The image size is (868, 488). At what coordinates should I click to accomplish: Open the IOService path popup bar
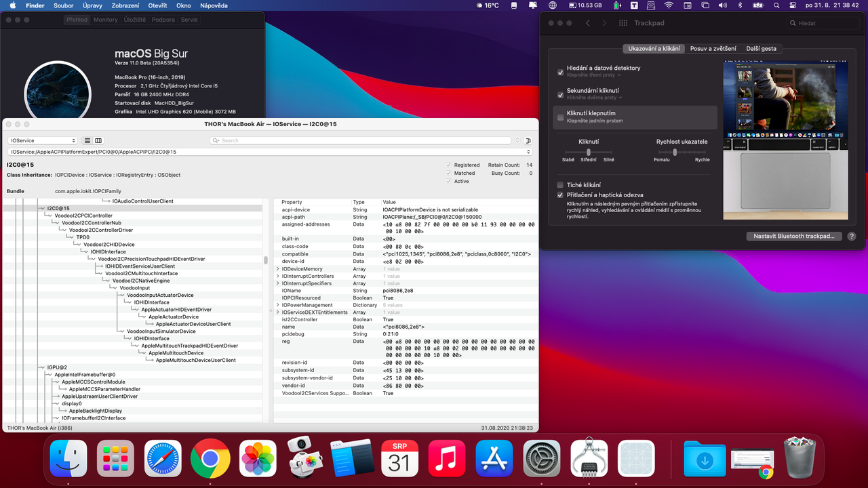[x=271, y=152]
